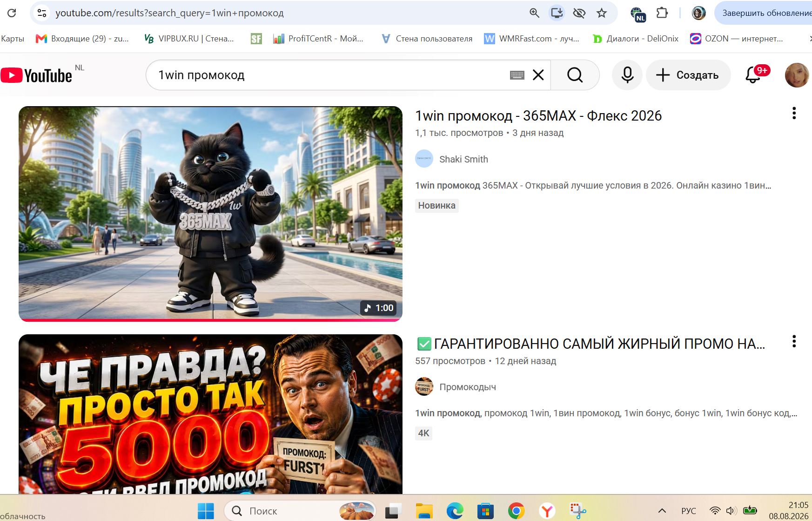812x521 pixels.
Task: Open the NL globe extension icon
Action: point(638,14)
